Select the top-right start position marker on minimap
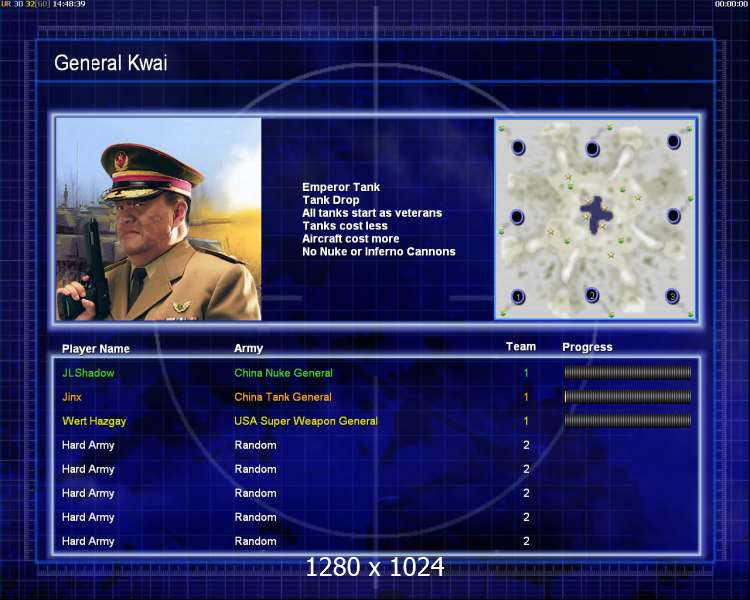Image resolution: width=750 pixels, height=600 pixels. pyautogui.click(x=673, y=142)
